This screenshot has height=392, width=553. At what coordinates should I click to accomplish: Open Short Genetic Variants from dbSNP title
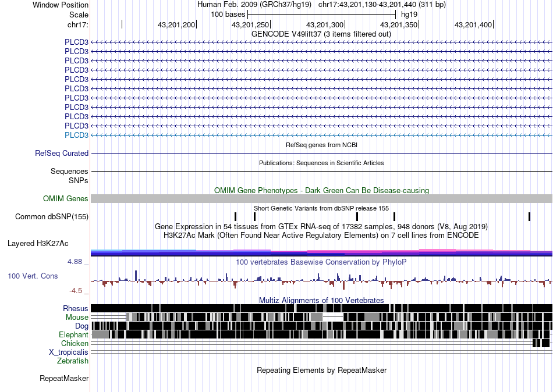321,208
